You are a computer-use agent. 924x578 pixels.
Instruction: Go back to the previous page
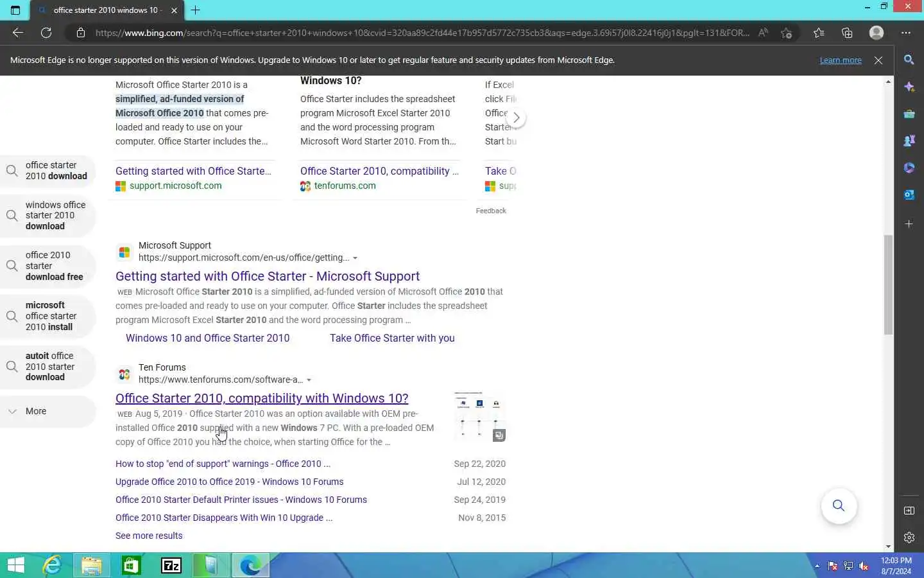pyautogui.click(x=17, y=33)
